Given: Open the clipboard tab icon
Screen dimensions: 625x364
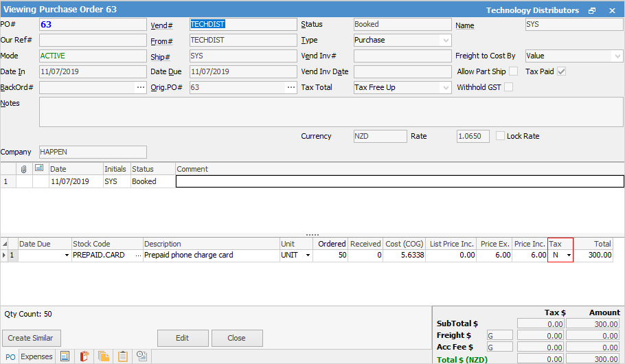Looking at the screenshot, I should point(123,356).
